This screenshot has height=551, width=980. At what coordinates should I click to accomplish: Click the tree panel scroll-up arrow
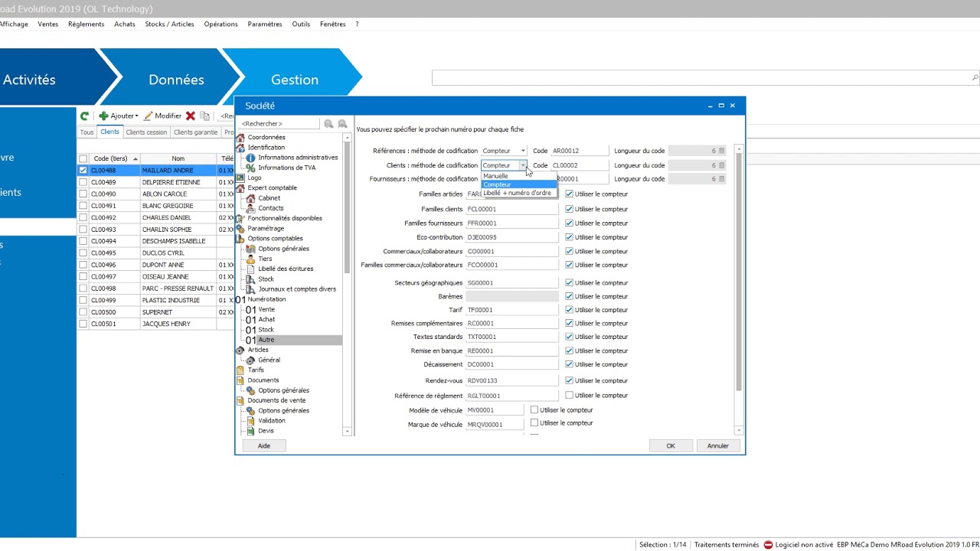point(347,138)
